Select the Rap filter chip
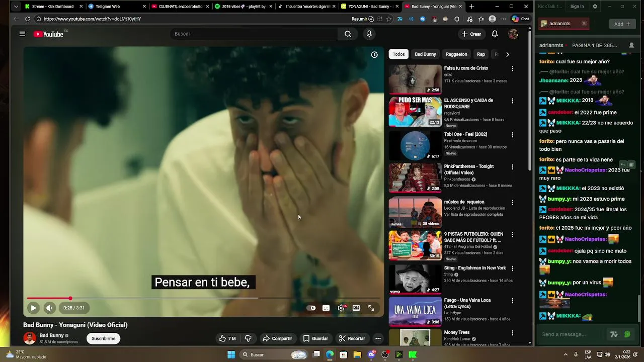Screen dimensions: 644x362 [481, 54]
